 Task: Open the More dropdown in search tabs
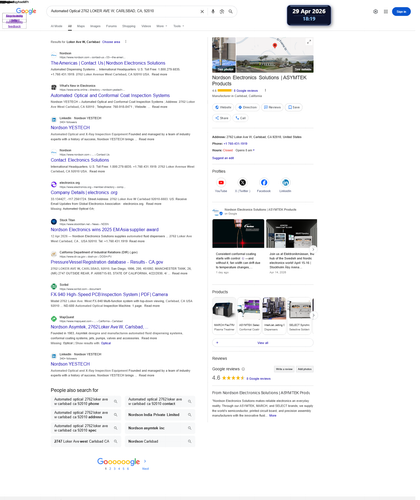(x=163, y=26)
